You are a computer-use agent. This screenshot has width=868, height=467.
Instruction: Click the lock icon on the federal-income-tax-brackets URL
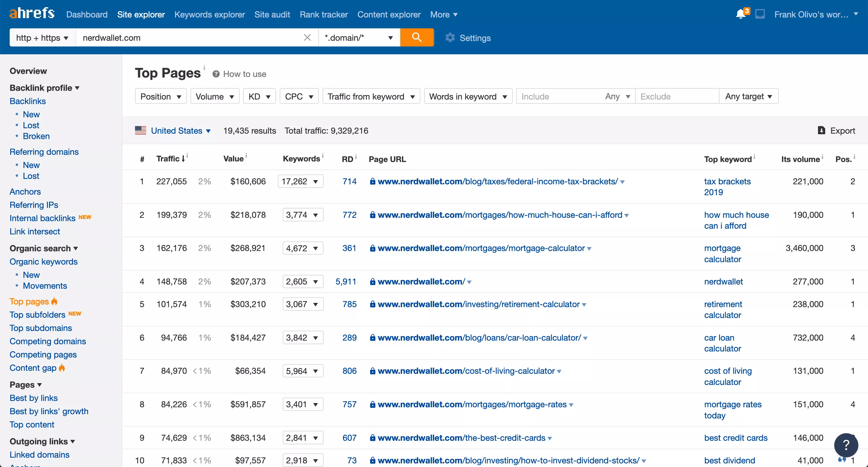372,181
